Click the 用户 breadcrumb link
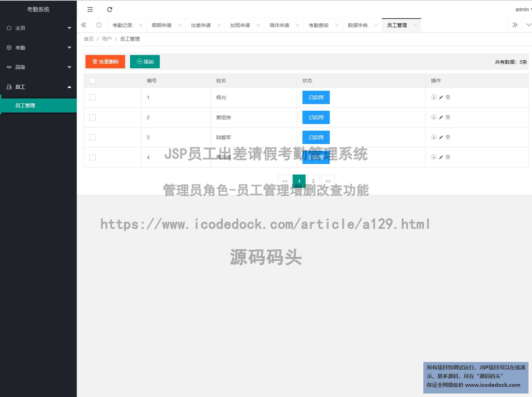 107,39
